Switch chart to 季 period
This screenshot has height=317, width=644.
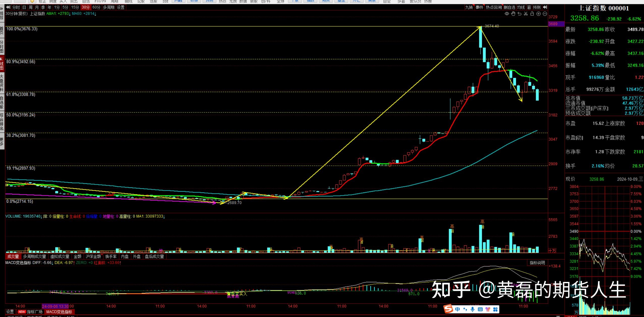pos(43,7)
